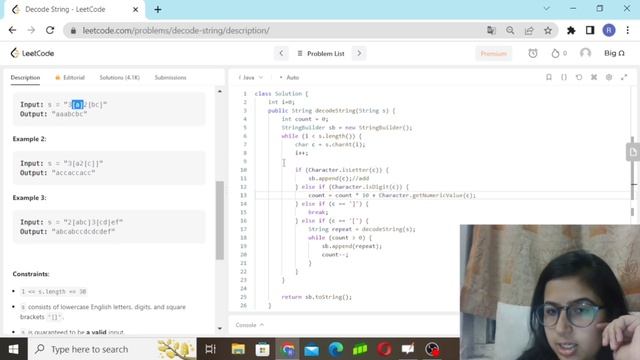
Task: Click code line return sb.toString()
Action: click(x=317, y=297)
